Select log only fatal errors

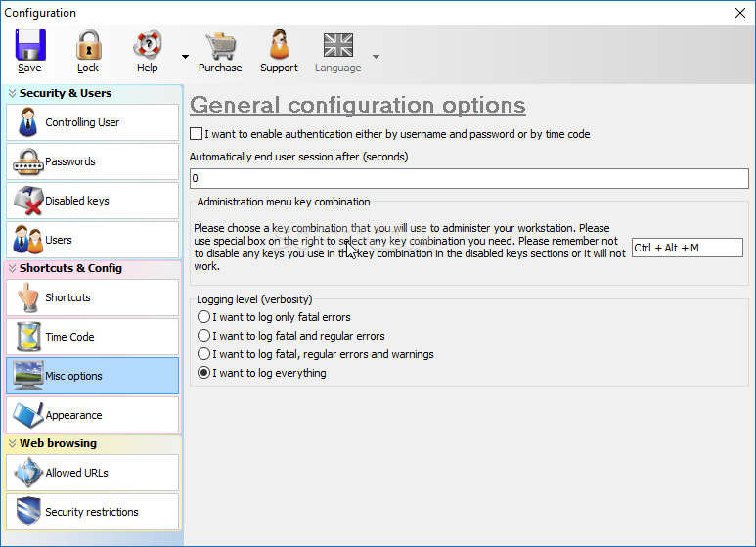tap(203, 317)
